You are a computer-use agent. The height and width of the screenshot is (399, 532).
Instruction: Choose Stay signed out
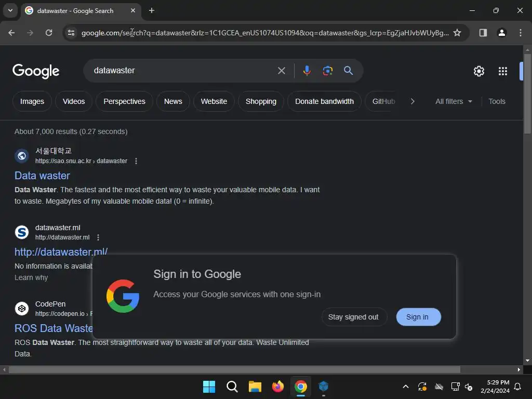[x=353, y=317]
